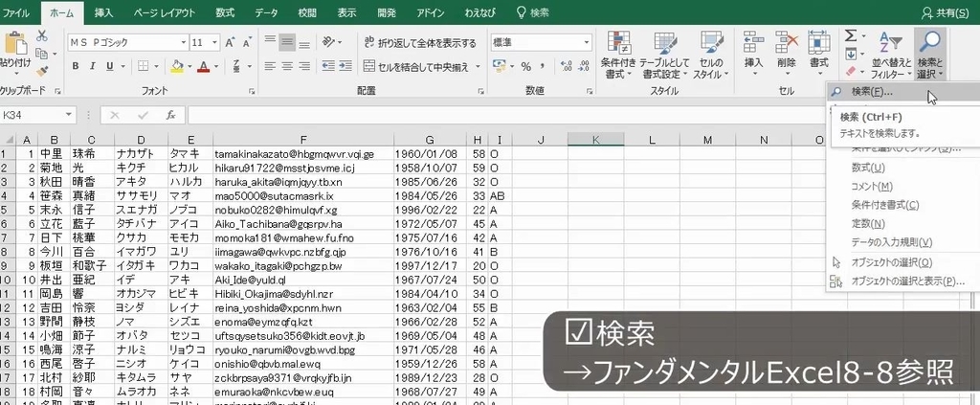Click the increase indent icon

click(344, 66)
